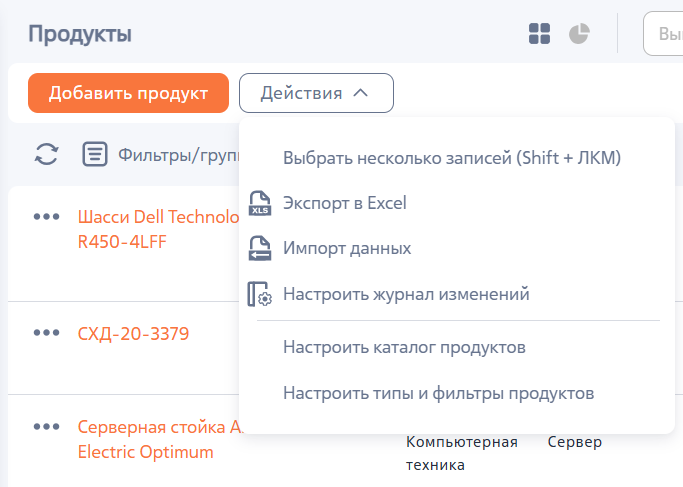Choose Настроить типы и фильтры продуктов
Viewport: 683px width, 487px height.
pyautogui.click(x=457, y=393)
